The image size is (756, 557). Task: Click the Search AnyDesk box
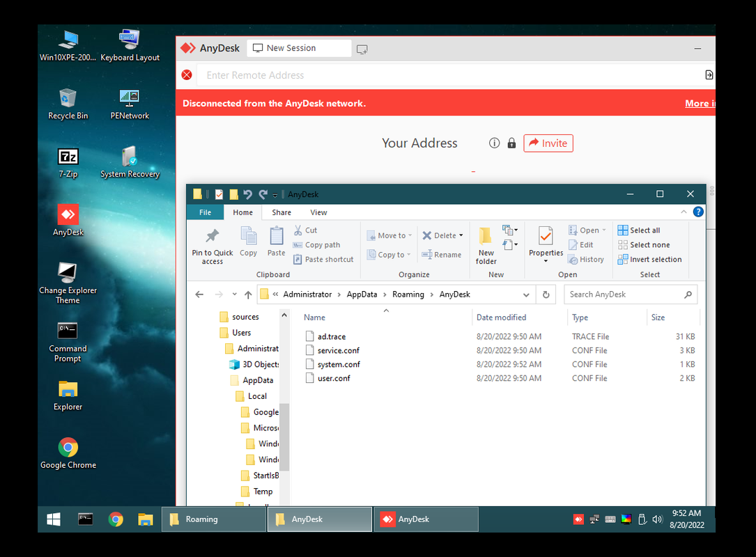[631, 295]
